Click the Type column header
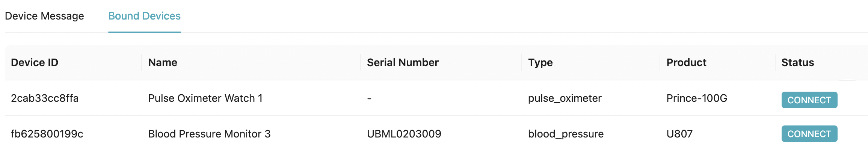 tap(540, 63)
